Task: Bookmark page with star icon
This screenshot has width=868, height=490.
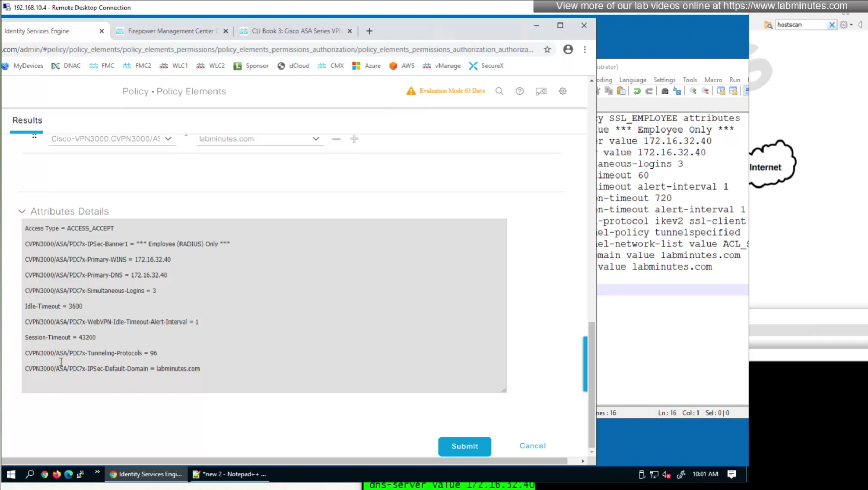Action: [x=547, y=49]
